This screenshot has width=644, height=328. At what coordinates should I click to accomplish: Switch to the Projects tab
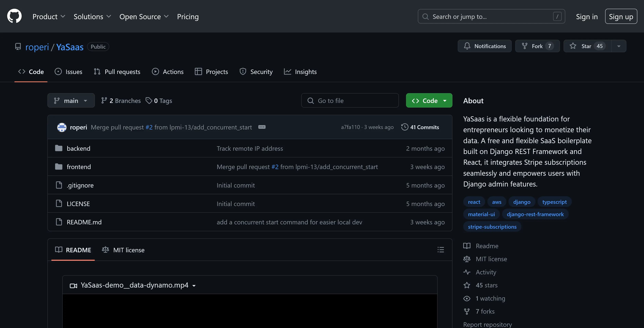[x=211, y=72]
